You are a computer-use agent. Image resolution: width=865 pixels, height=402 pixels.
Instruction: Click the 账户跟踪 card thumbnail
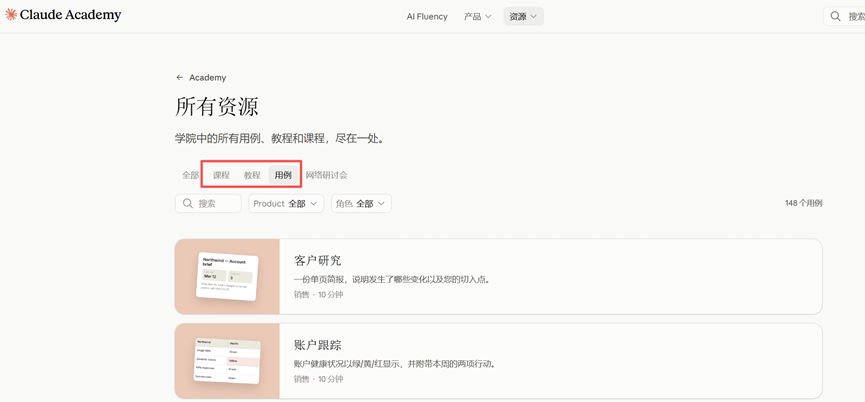pyautogui.click(x=227, y=361)
